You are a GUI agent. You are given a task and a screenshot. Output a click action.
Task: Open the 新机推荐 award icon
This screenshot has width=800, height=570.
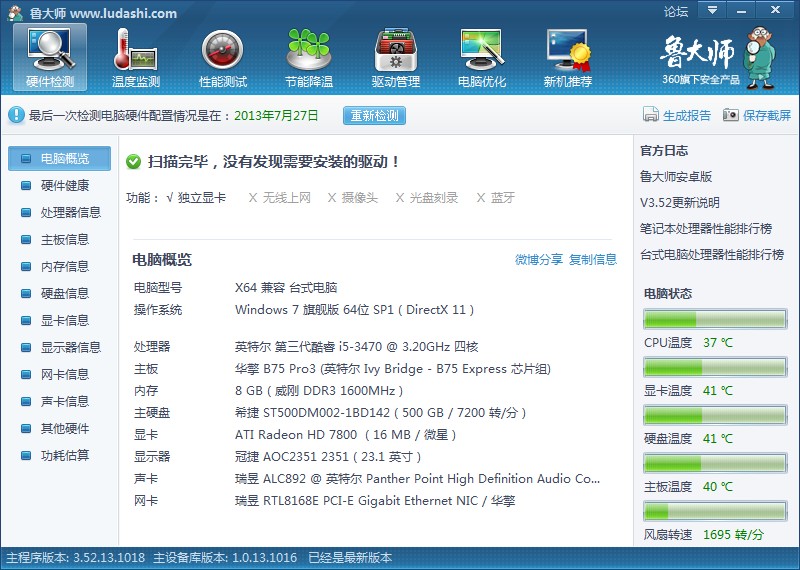[568, 50]
